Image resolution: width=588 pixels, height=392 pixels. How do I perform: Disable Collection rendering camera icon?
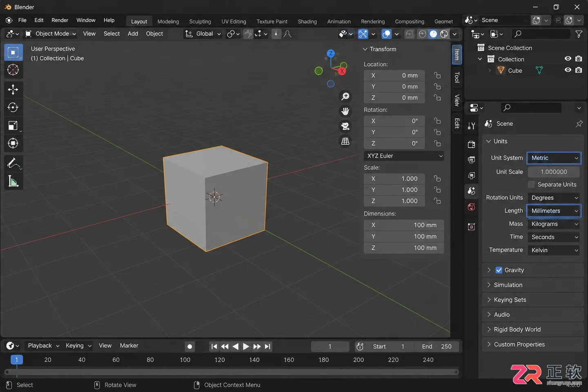[579, 59]
